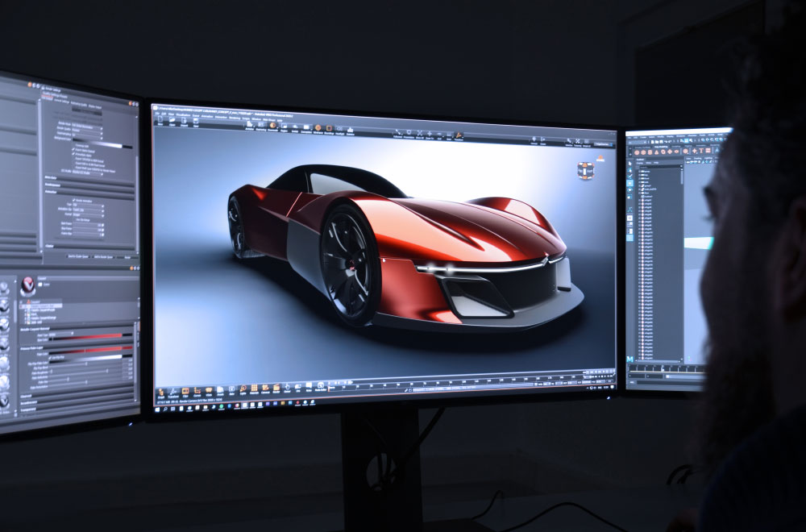
Task: Open the Lights module in the quick bar
Action: 243,389
